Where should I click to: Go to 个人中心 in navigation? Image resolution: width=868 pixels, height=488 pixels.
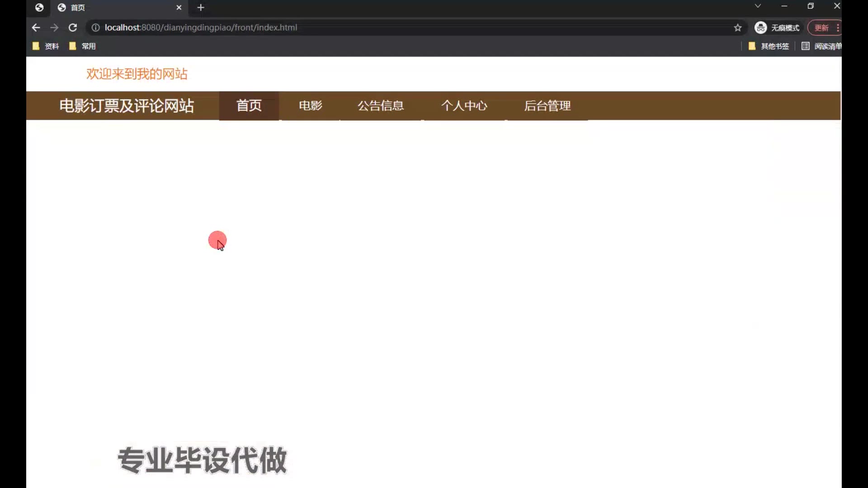464,106
